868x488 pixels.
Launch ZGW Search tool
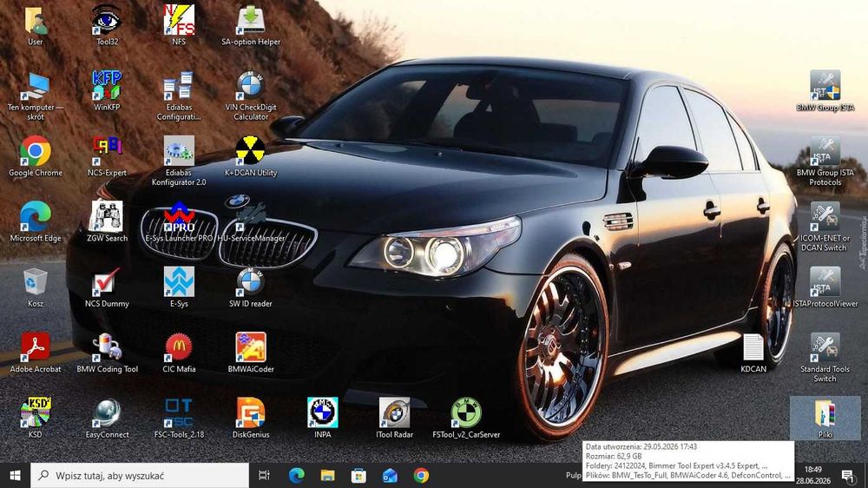tap(107, 221)
